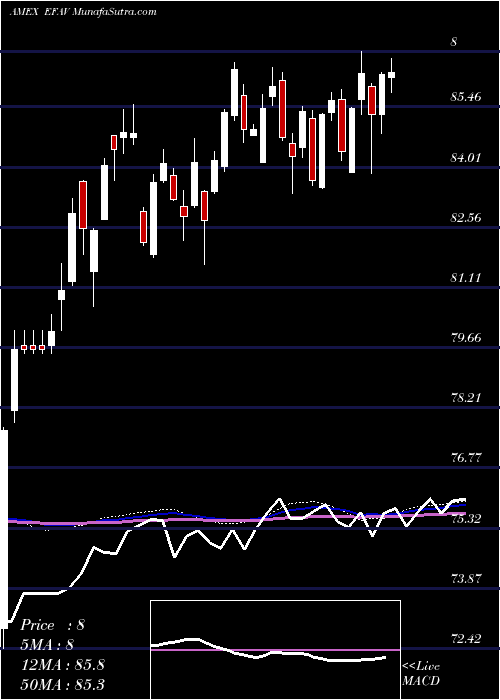
Task: Click the '5MA : 8' legend text
Action: click(47, 645)
